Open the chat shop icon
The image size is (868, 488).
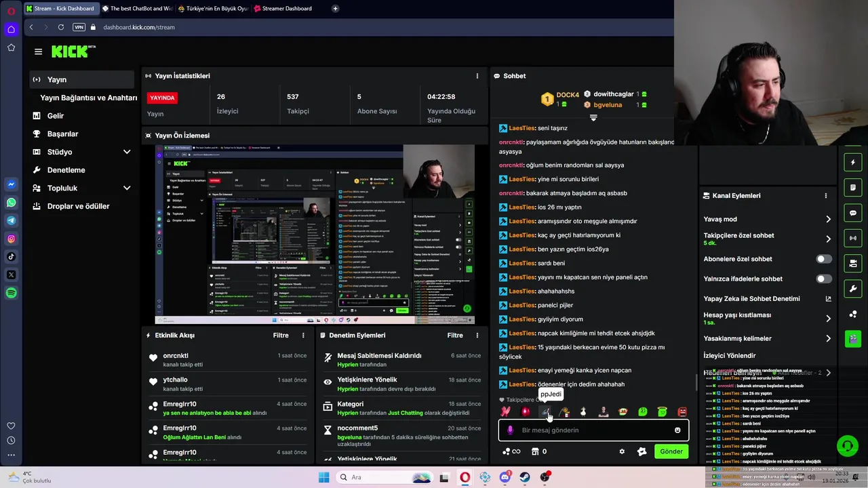point(535,451)
